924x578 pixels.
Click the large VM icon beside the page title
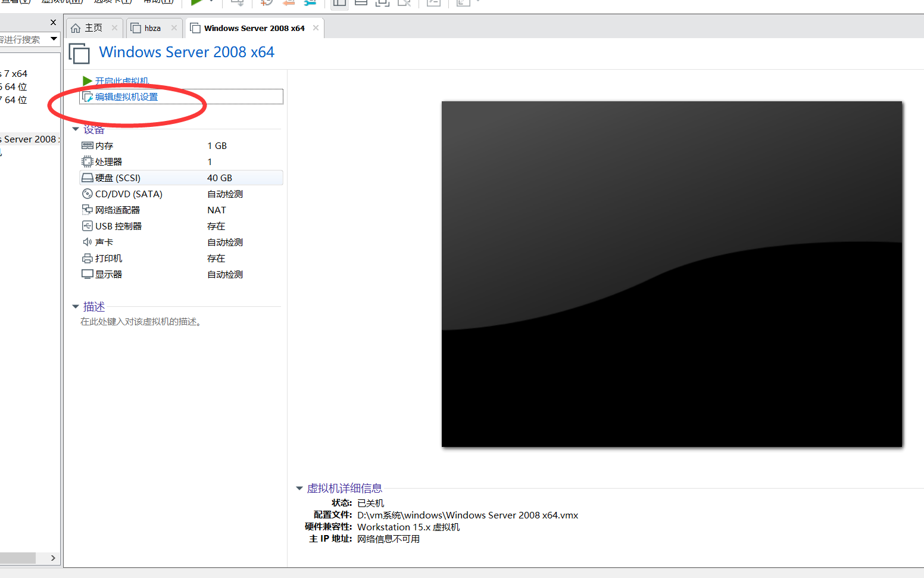[x=79, y=54]
